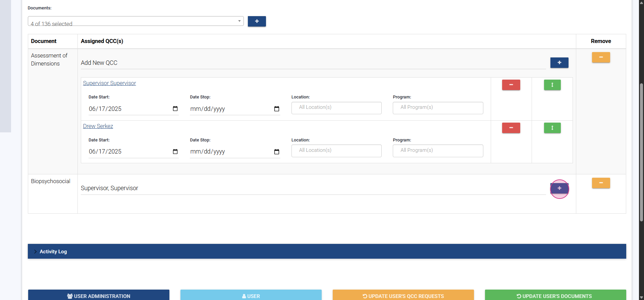This screenshot has width=644, height=300.
Task: Click green reorder arrow for Supervisor Supervisor
Action: [x=552, y=85]
